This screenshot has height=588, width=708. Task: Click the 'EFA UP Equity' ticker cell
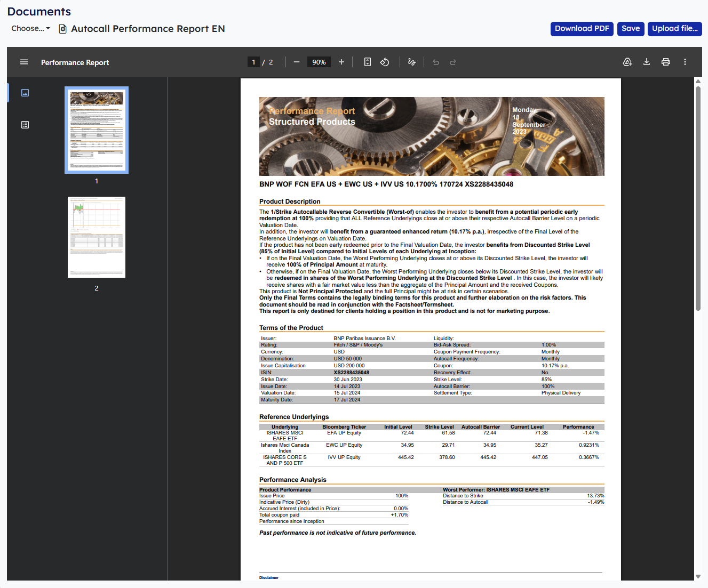[344, 433]
